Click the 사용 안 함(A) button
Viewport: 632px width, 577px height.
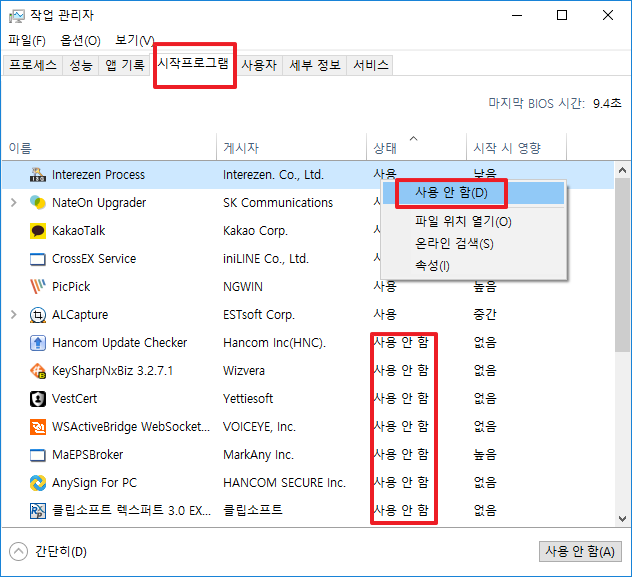(580, 551)
